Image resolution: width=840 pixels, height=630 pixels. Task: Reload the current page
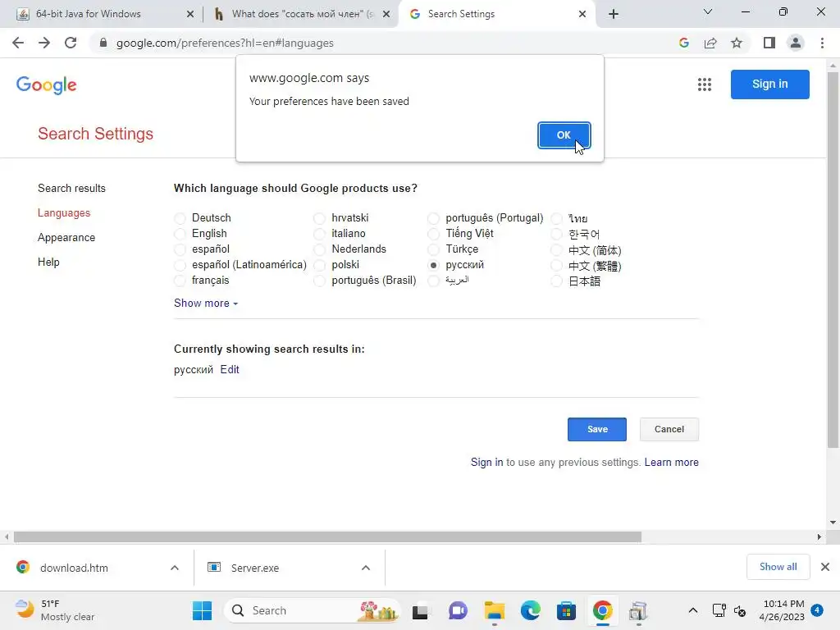point(71,43)
